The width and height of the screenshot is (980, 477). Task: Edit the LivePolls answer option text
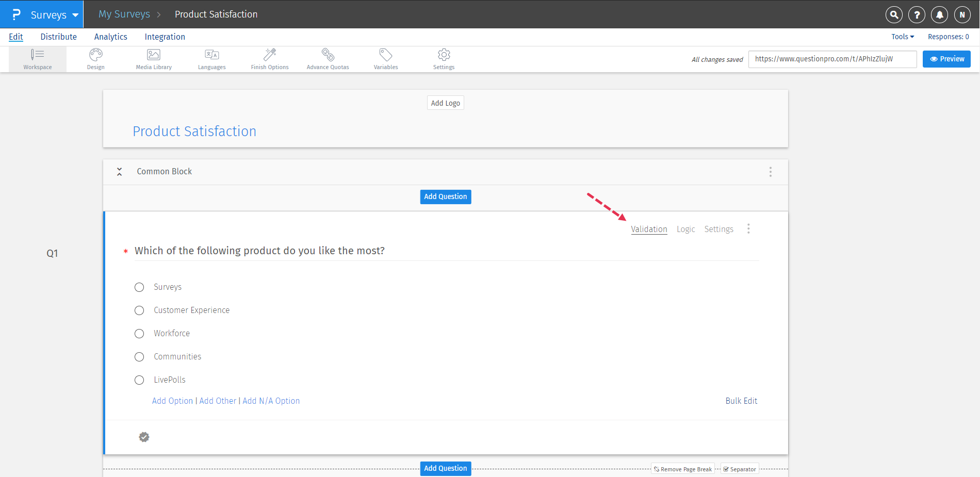[170, 380]
